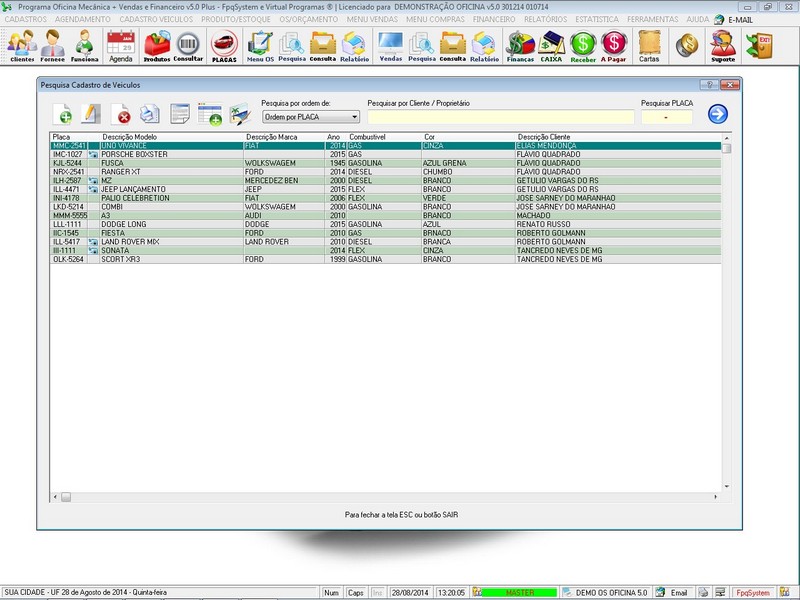Click the FpqSystem status bar label

click(x=753, y=592)
